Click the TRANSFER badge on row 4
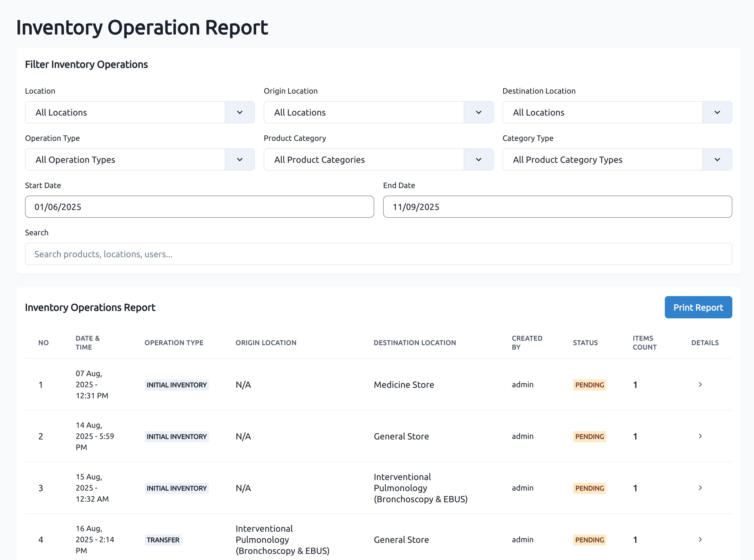Image resolution: width=754 pixels, height=560 pixels. click(163, 540)
